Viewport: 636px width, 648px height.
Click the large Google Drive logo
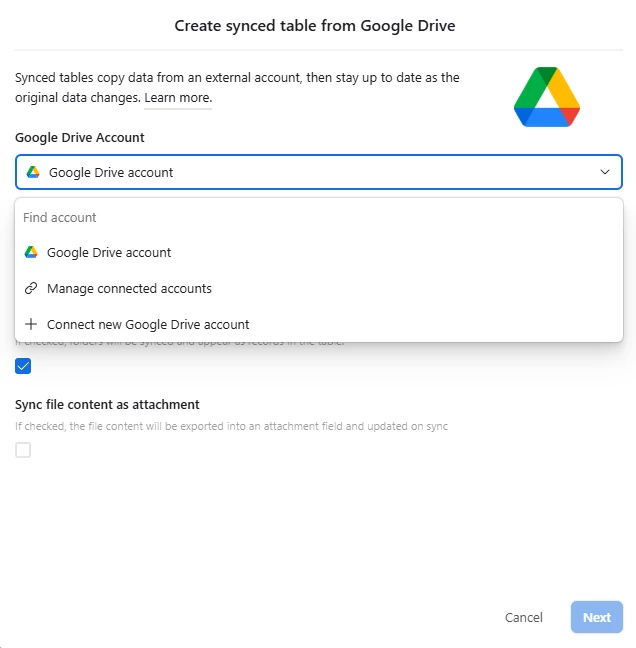click(547, 97)
